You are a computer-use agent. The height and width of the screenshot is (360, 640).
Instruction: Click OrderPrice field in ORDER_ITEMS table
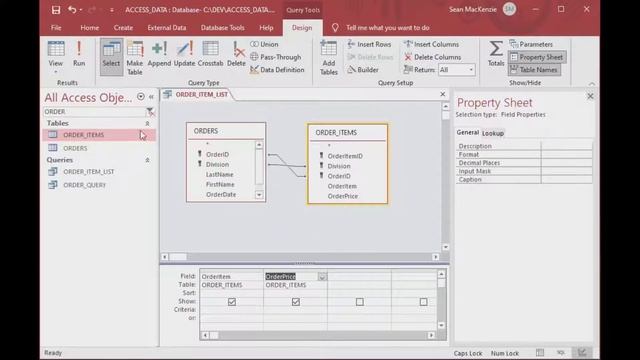[343, 196]
